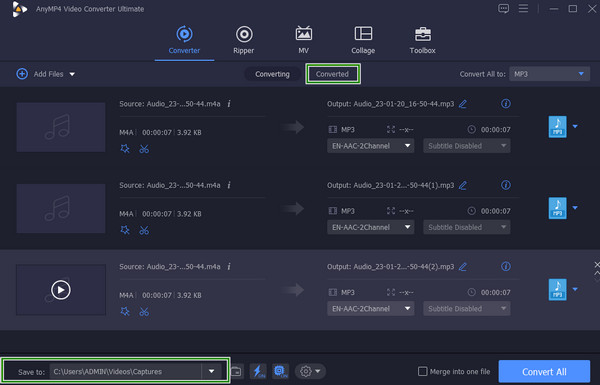600x385 pixels.
Task: Click MP3 format icon of third file
Action: point(558,290)
